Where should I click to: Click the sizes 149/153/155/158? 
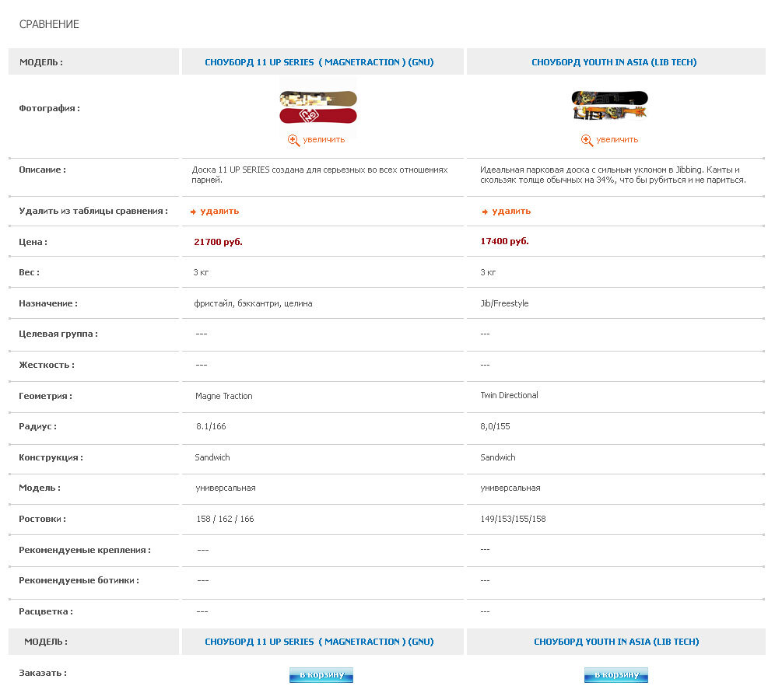[513, 520]
